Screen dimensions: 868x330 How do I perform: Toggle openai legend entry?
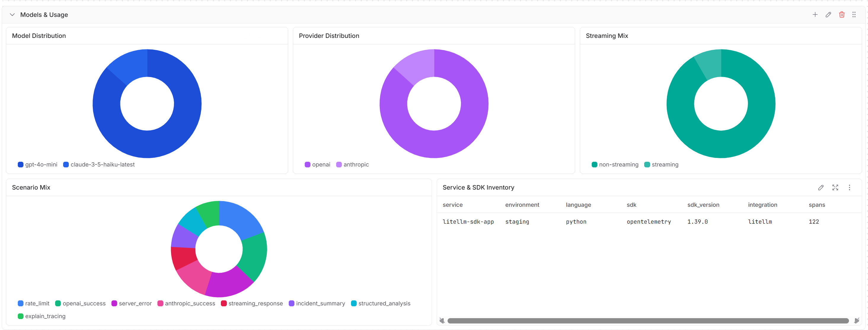tap(317, 164)
